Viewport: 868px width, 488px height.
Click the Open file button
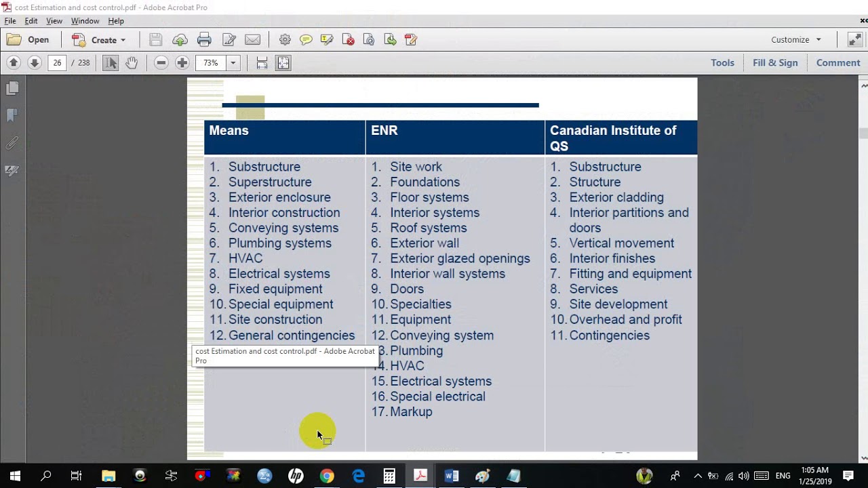pos(28,40)
